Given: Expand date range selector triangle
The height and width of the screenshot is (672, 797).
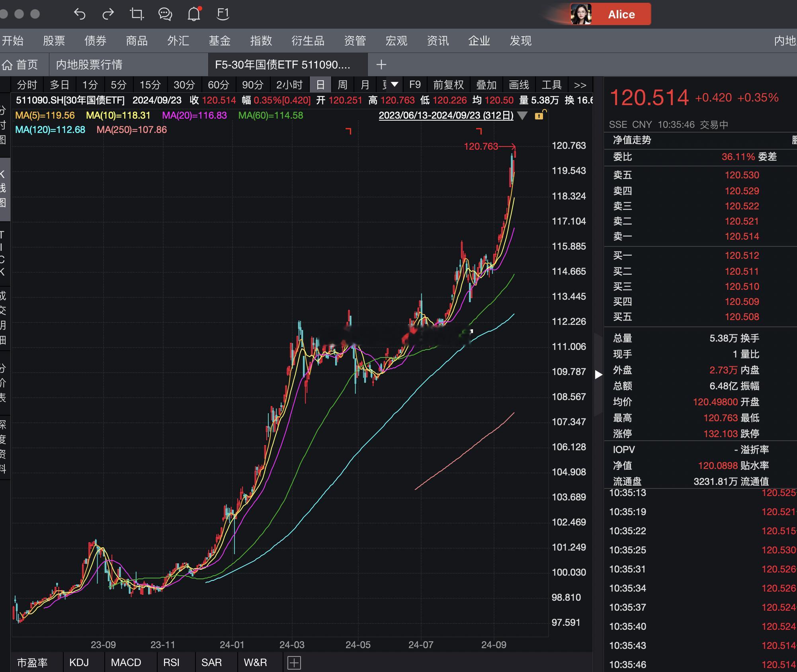Looking at the screenshot, I should tap(522, 116).
